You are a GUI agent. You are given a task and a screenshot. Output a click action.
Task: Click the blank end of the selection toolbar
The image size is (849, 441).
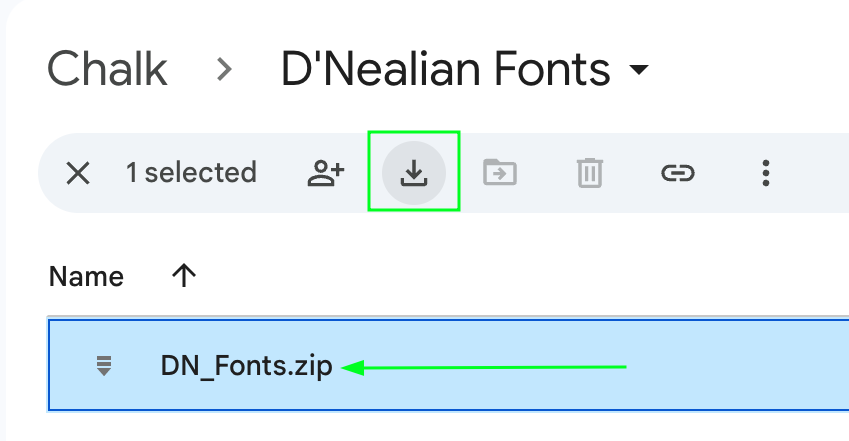815,173
